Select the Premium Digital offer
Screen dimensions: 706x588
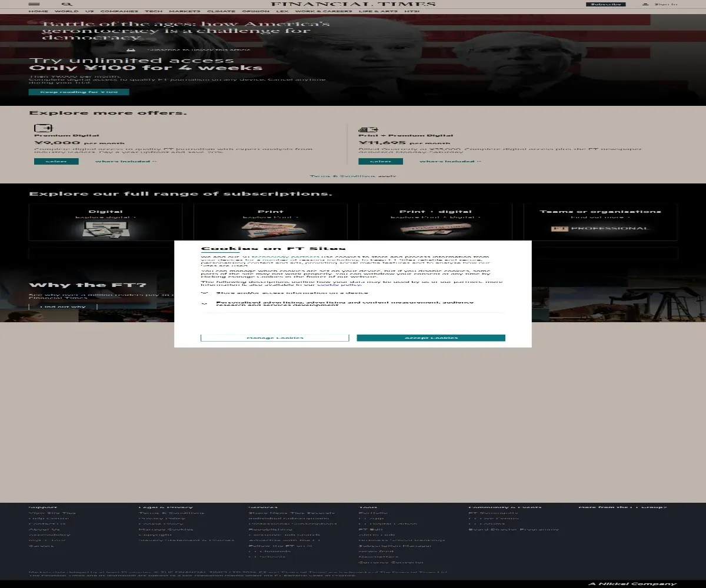(56, 161)
